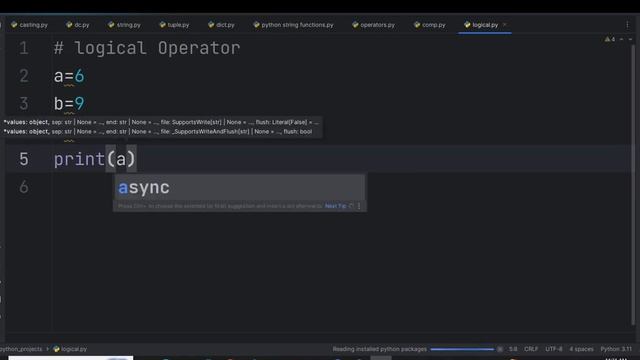This screenshot has height=360, width=640.
Task: Place cursor in print(a) on line 5
Action: 94,159
